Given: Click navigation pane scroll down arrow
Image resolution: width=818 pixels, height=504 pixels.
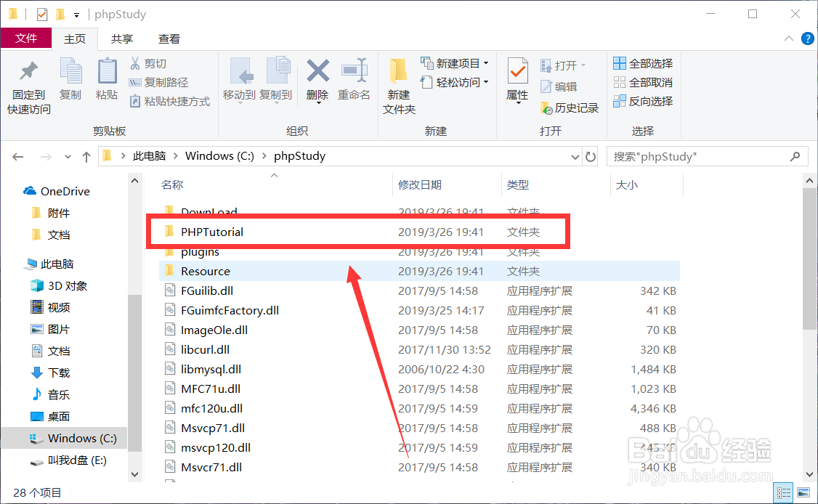Looking at the screenshot, I should [x=134, y=474].
